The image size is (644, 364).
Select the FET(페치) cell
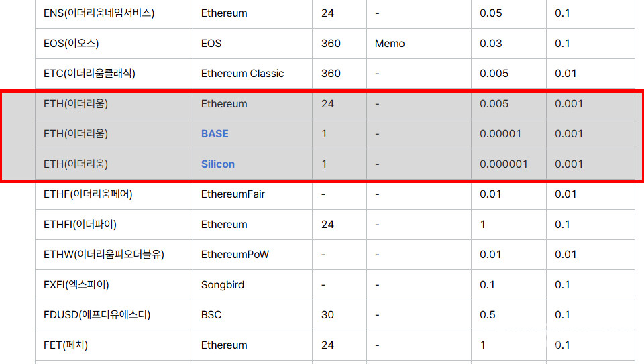coord(66,345)
